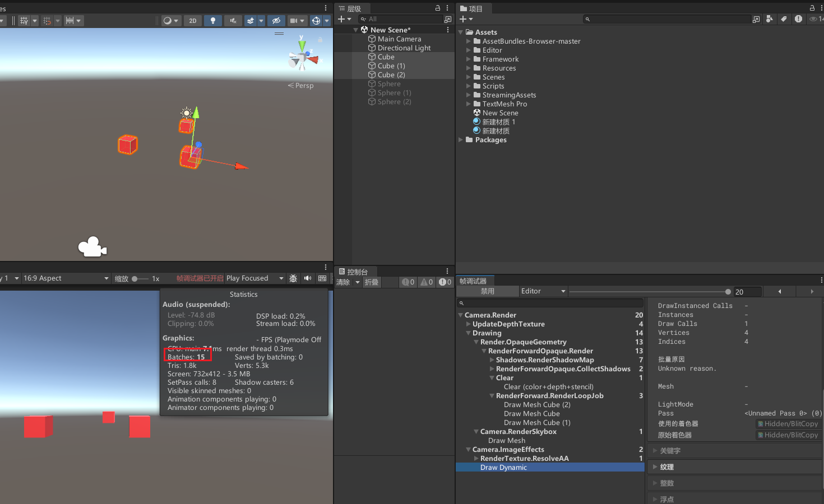
Task: Select Draw Mesh Cube (2) event
Action: (x=537, y=405)
